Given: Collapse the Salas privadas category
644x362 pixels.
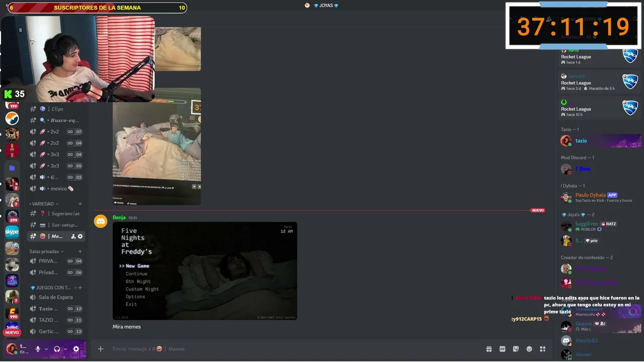Looking at the screenshot, I should pos(46,251).
